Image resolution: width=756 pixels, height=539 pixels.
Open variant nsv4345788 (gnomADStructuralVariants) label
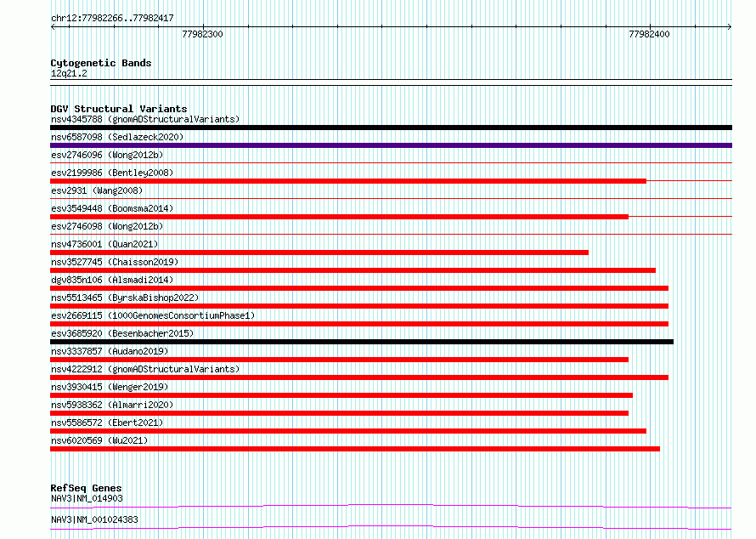[x=145, y=119]
